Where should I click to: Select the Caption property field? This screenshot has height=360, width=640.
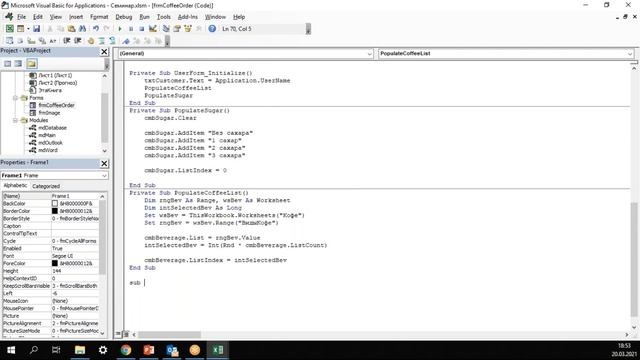[51, 226]
